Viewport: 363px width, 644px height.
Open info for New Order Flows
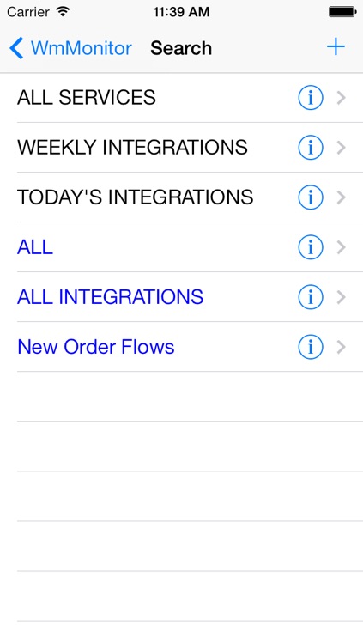[x=311, y=347]
